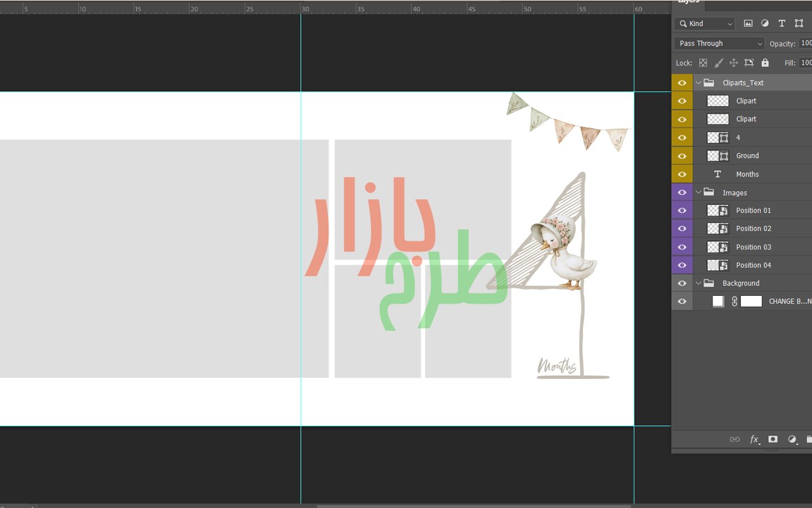
Task: Select the Ground layer thumbnail
Action: pyautogui.click(x=718, y=156)
